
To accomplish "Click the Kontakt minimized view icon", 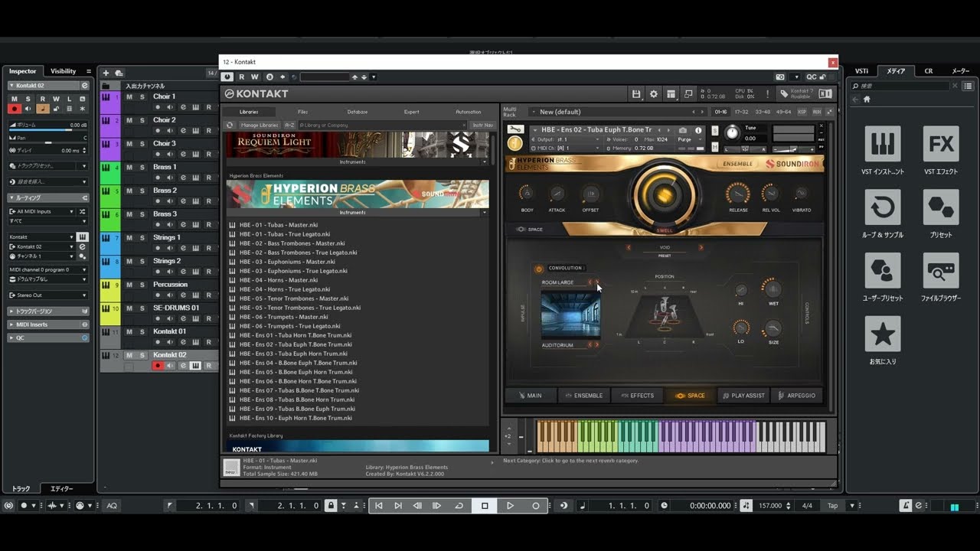I will 688,93.
